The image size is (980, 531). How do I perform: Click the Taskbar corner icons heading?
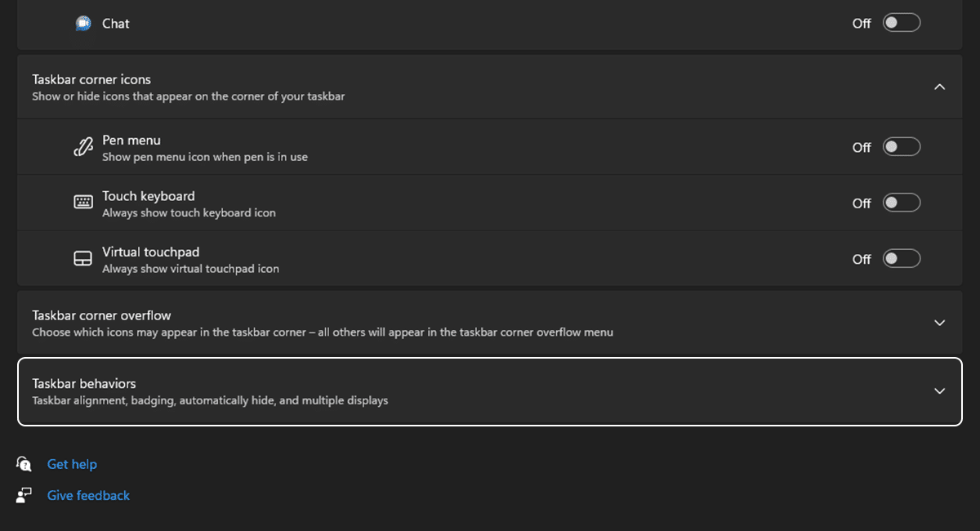91,79
